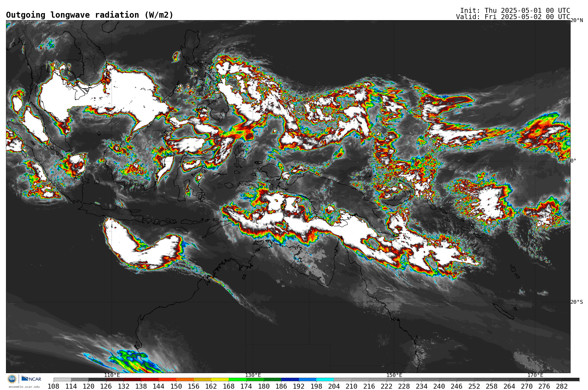
Task: Click the colorbar value 168
Action: click(229, 386)
